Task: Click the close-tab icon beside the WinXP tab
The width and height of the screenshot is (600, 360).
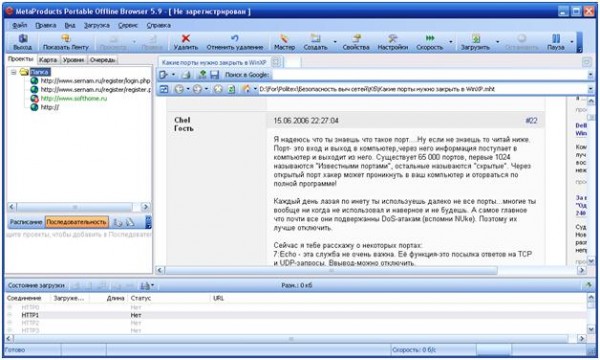Action: (x=276, y=62)
